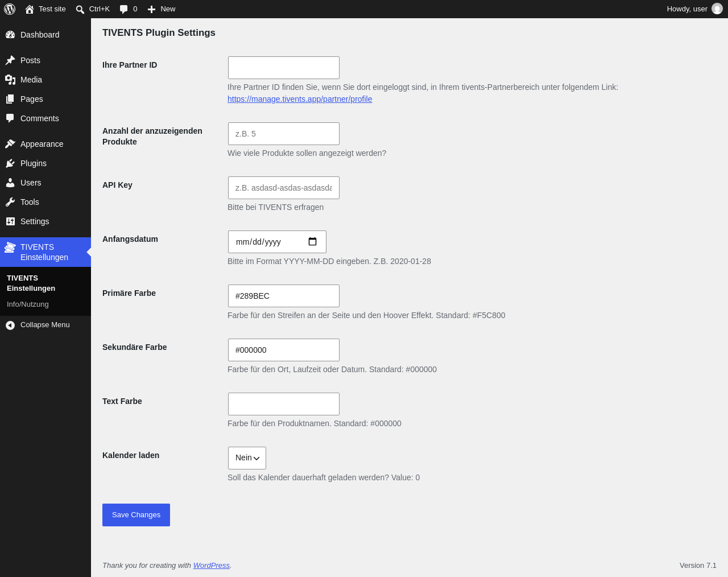This screenshot has width=728, height=577.
Task: Click the Collapse Menu arrow icon
Action: 10,325
